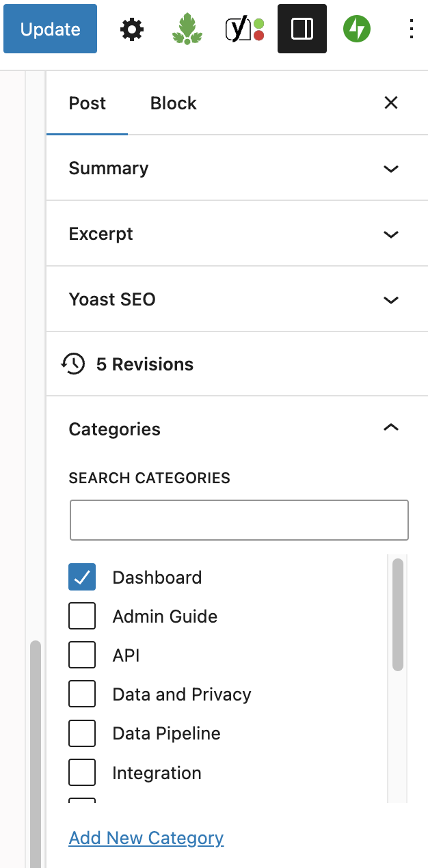
Task: Click the Add New Category link
Action: click(146, 838)
